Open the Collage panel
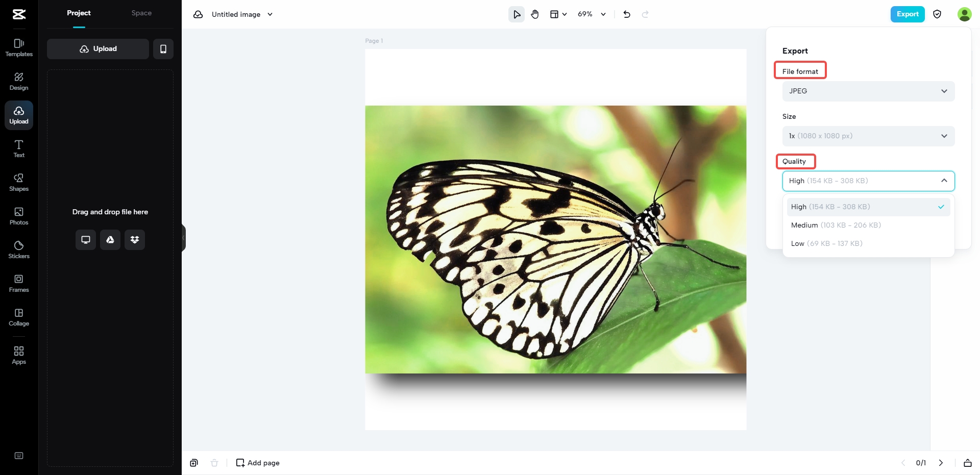The width and height of the screenshot is (980, 475). [x=18, y=316]
